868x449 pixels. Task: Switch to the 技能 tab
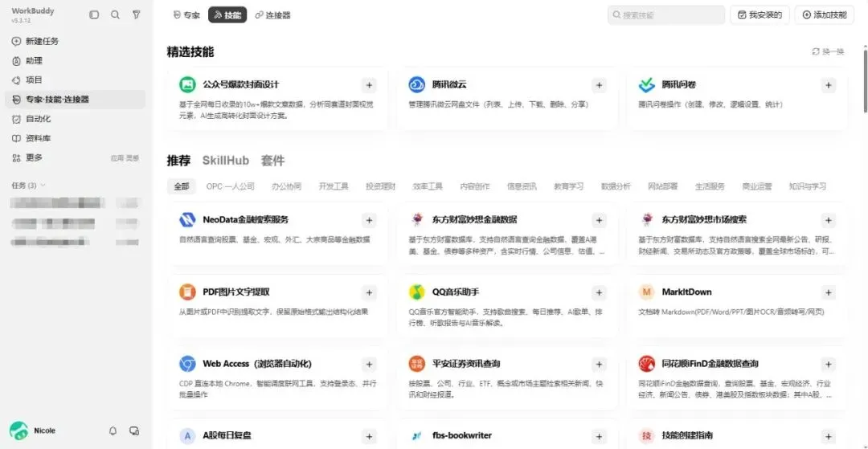tap(227, 15)
